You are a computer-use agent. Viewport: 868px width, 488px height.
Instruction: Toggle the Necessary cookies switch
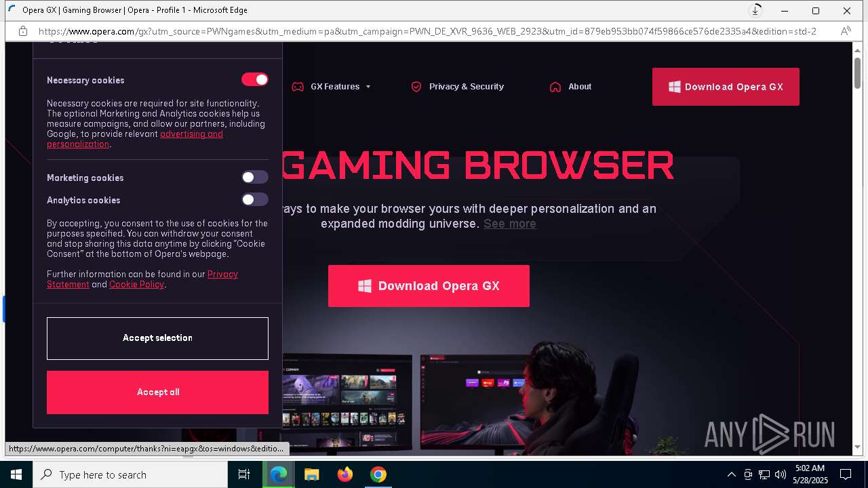coord(255,79)
